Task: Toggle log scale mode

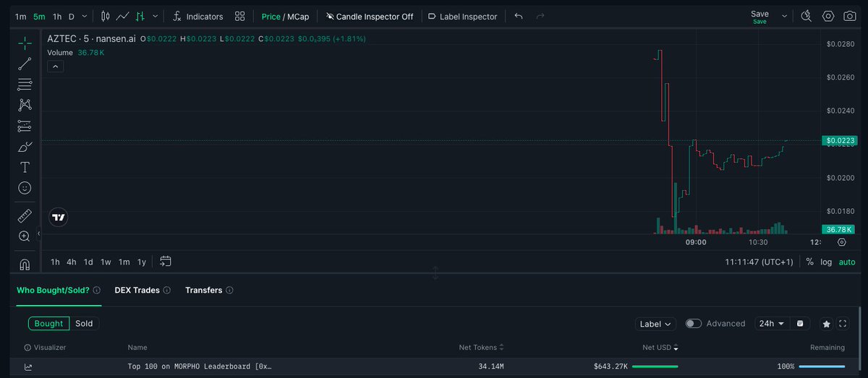Action: (x=826, y=262)
